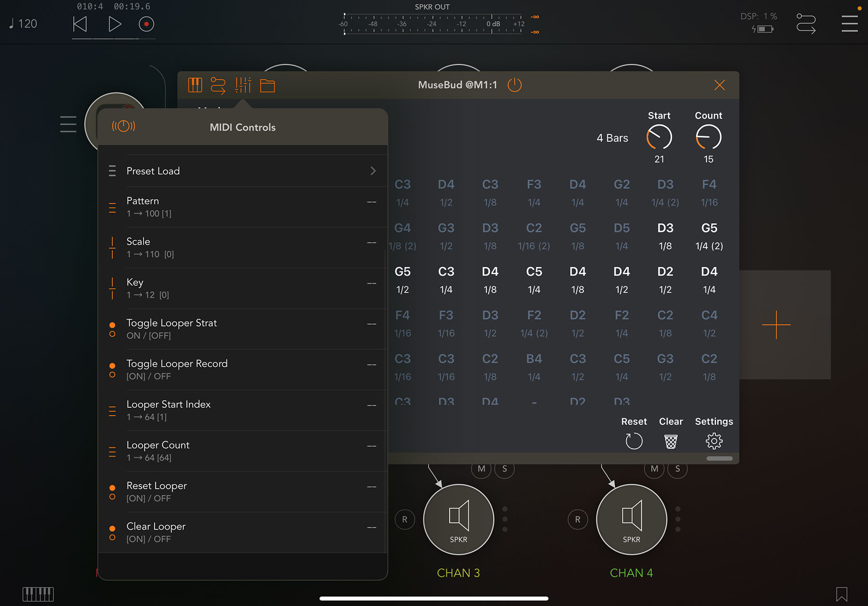The height and width of the screenshot is (606, 868).
Task: Toggle the MuseBud power button
Action: (x=514, y=85)
